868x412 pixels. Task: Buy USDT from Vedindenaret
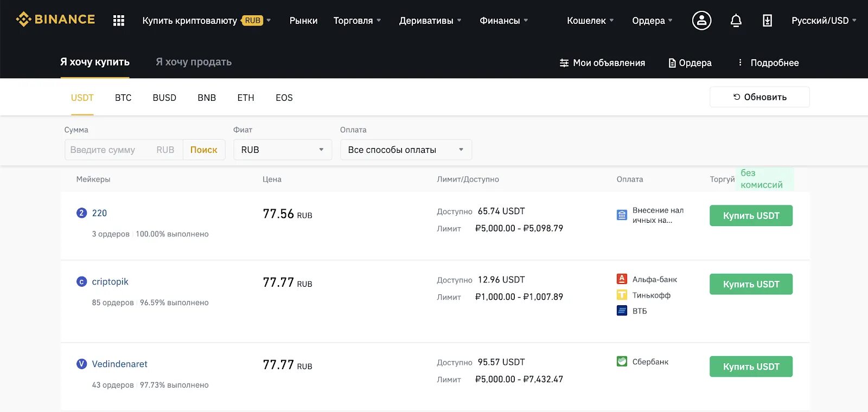tap(751, 366)
